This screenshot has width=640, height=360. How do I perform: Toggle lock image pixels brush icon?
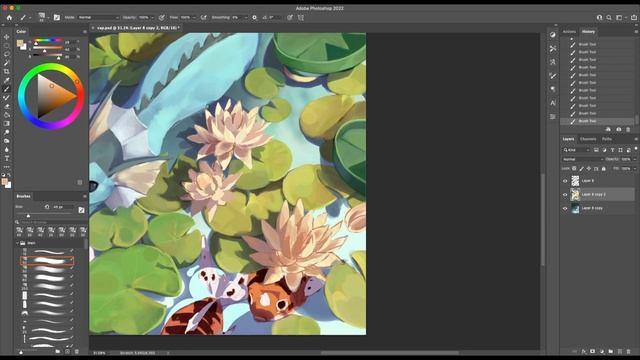(582, 169)
